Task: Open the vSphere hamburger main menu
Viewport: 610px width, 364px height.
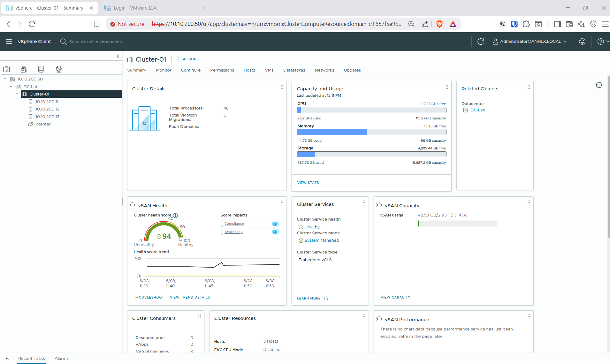Action: pyautogui.click(x=9, y=42)
